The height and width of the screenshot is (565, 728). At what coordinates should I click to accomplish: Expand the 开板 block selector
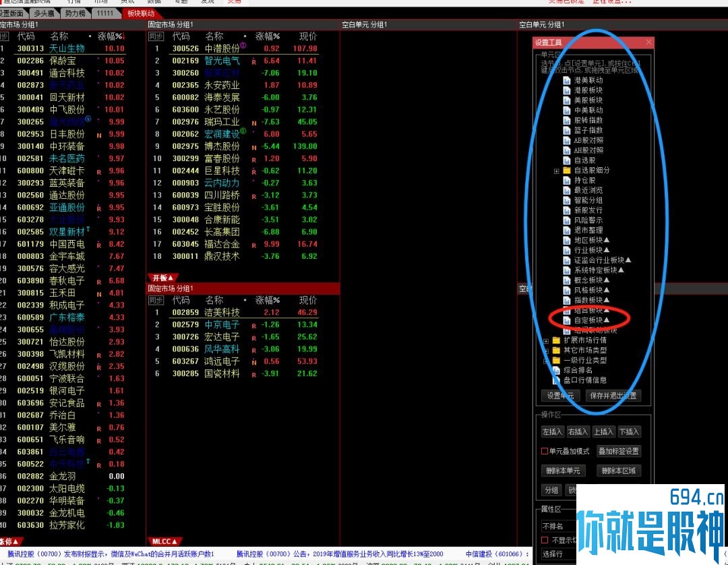[162, 278]
